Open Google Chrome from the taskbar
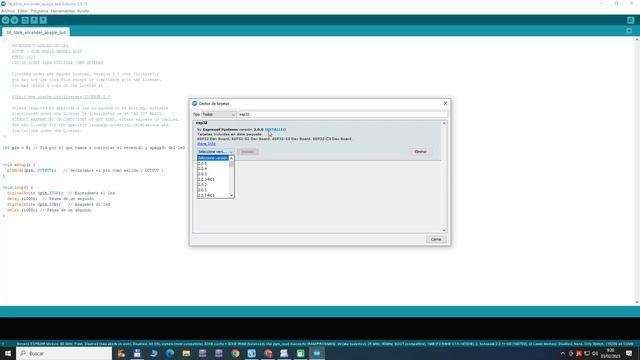This screenshot has width=640, height=360. [235, 353]
